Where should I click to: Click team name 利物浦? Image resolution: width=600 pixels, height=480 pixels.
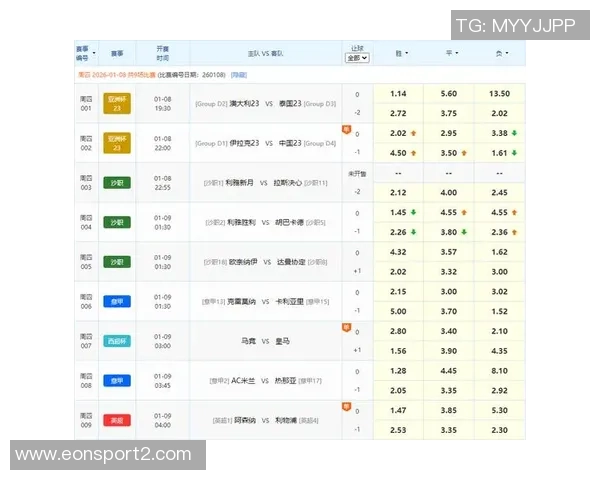click(286, 421)
